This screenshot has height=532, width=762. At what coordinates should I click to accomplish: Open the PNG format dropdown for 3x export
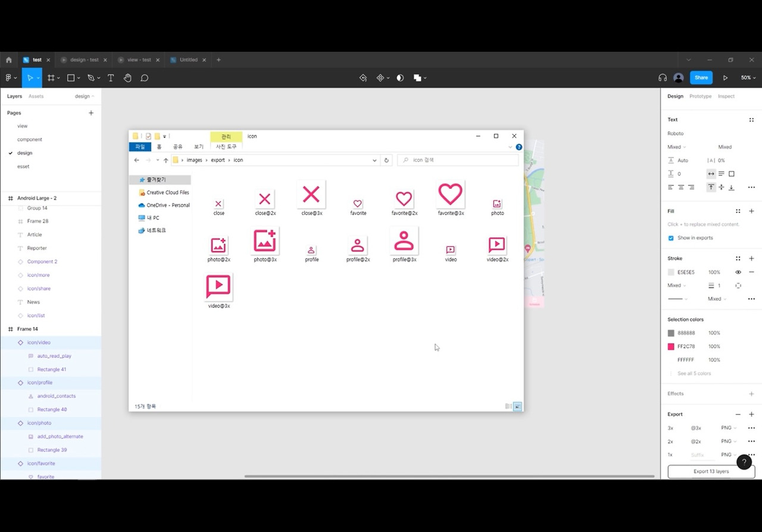pyautogui.click(x=729, y=428)
